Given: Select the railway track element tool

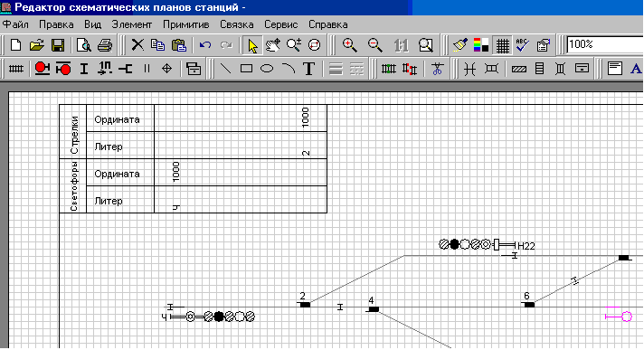Looking at the screenshot, I should [16, 69].
